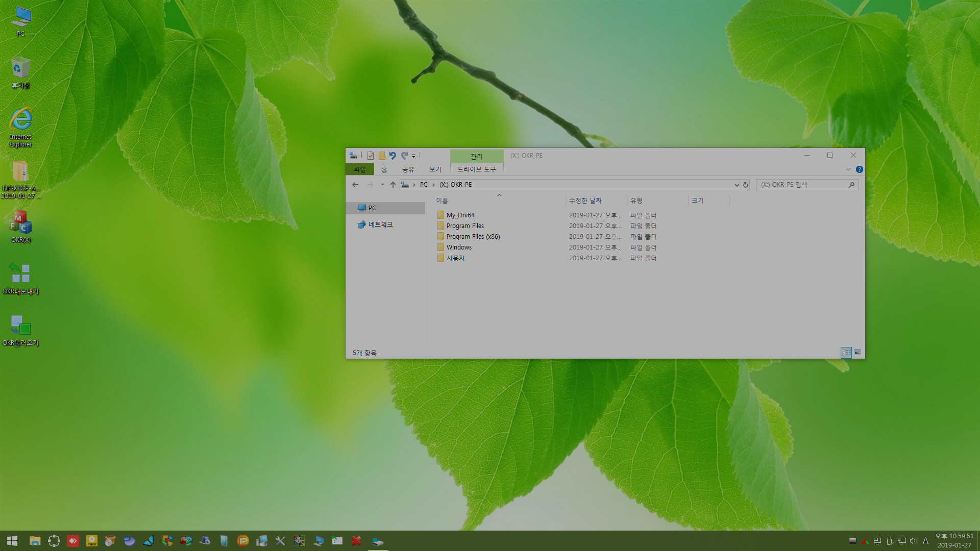
Task: Select the Program Files (x86) folder
Action: (473, 237)
